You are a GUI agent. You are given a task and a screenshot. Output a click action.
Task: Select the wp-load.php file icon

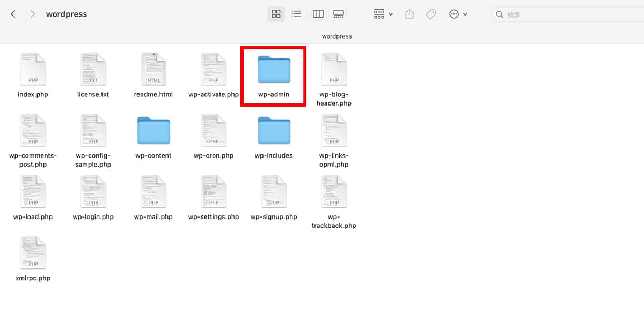[33, 191]
